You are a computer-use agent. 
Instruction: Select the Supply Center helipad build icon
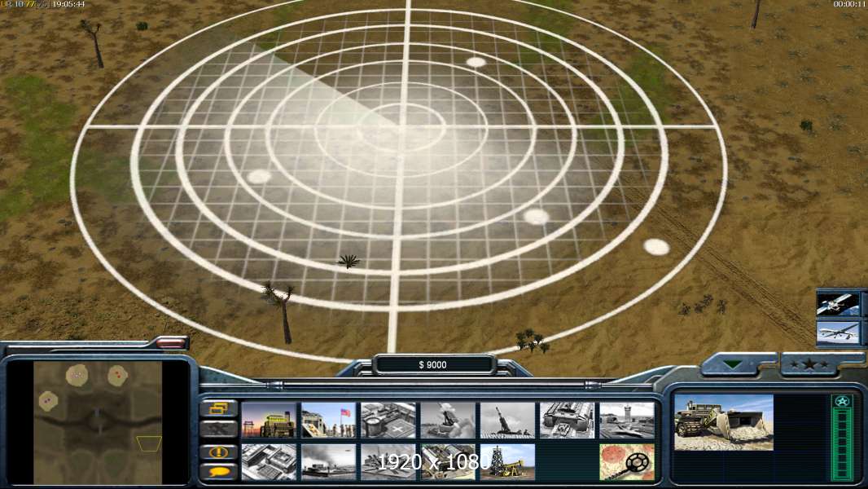point(388,421)
